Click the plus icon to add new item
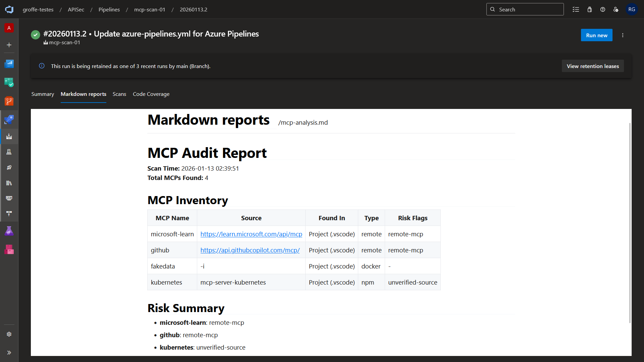The width and height of the screenshot is (644, 362). [x=9, y=45]
